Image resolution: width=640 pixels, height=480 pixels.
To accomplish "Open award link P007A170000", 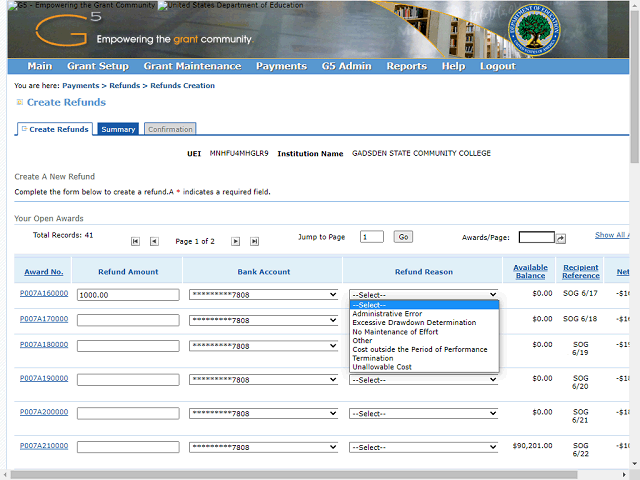I will click(44, 319).
